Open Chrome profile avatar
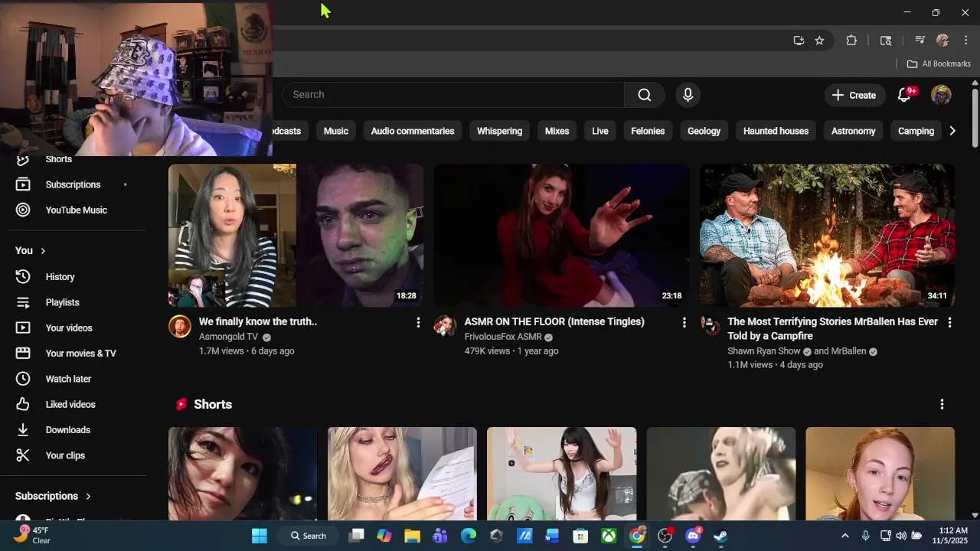This screenshot has width=980, height=551. pos(942,41)
